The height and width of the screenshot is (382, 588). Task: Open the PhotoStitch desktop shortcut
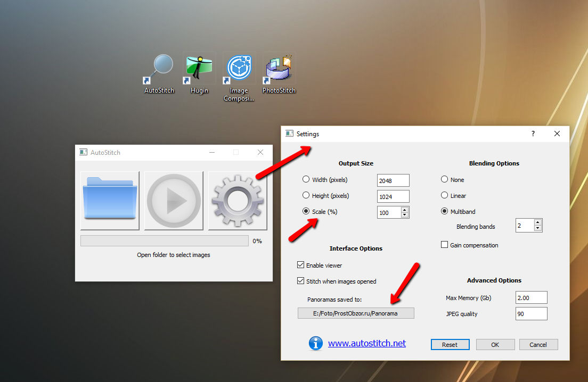pyautogui.click(x=279, y=70)
